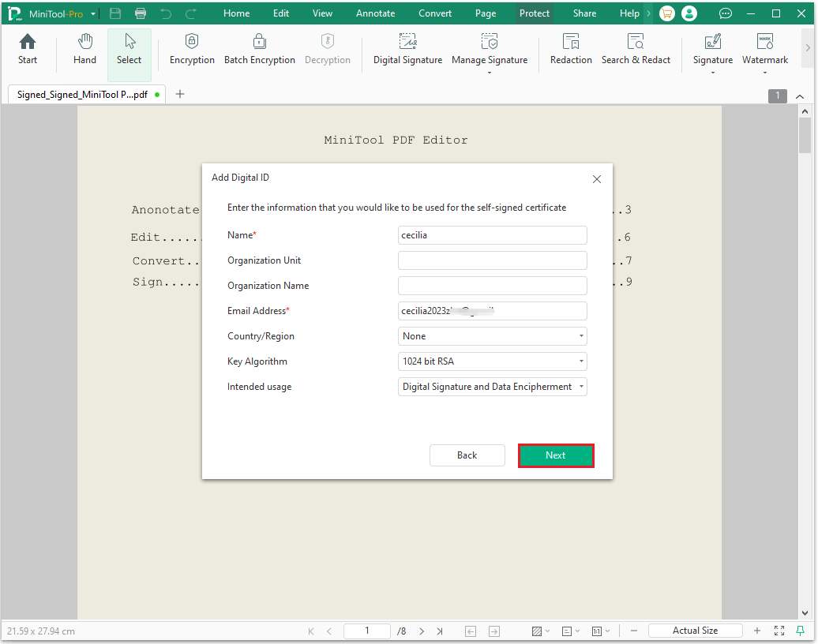Viewport: 818px width, 644px height.
Task: Toggle the toolbar pin at bottom right
Action: (801, 631)
